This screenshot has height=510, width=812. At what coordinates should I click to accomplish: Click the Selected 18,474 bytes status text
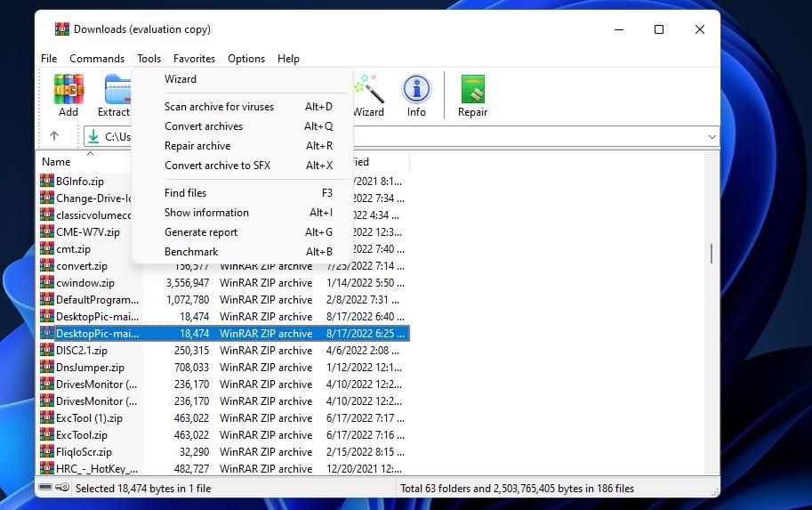(143, 489)
